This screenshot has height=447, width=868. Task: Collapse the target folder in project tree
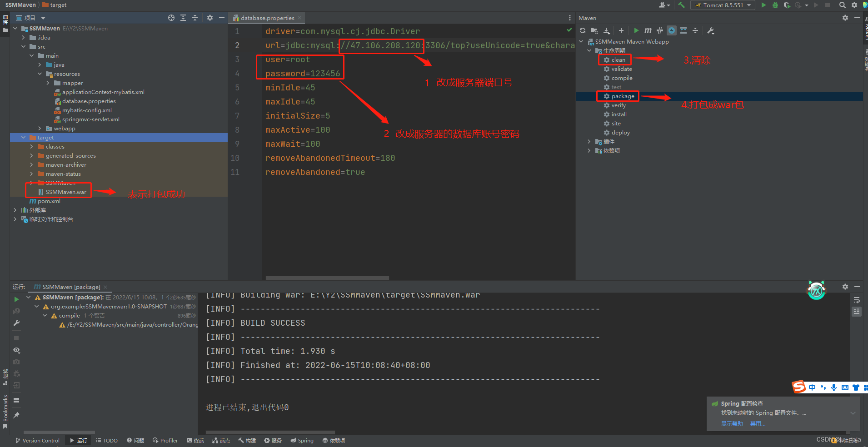pyautogui.click(x=23, y=137)
